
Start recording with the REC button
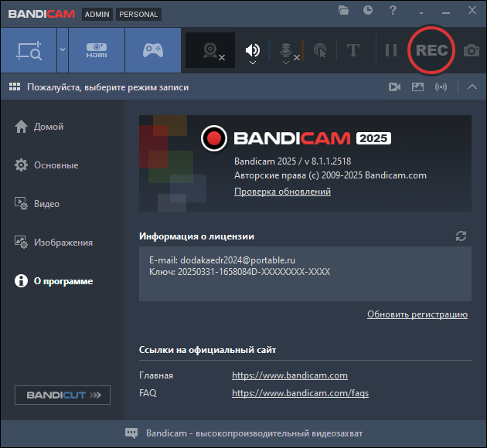tap(431, 50)
